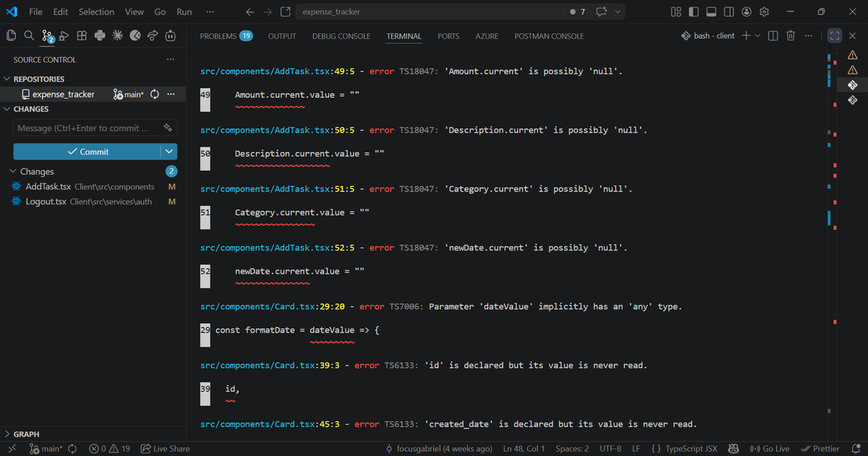The width and height of the screenshot is (868, 456).
Task: Collapse the Repositories section
Action: coord(39,79)
